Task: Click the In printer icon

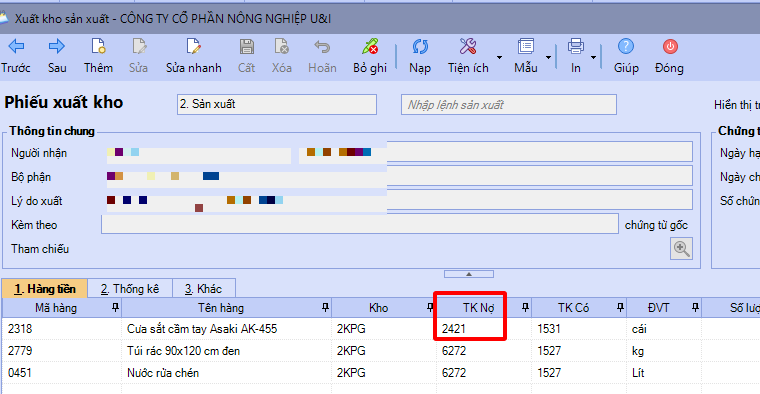Action: pyautogui.click(x=575, y=47)
